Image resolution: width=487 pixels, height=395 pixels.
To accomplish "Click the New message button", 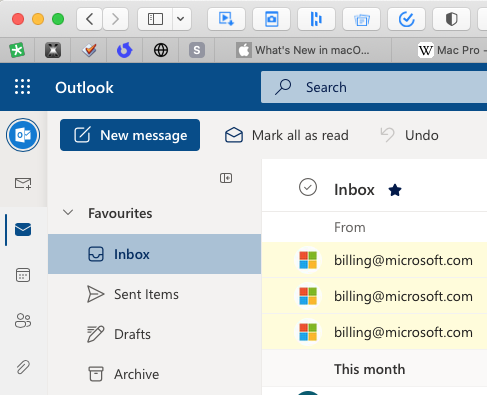I will coord(130,135).
